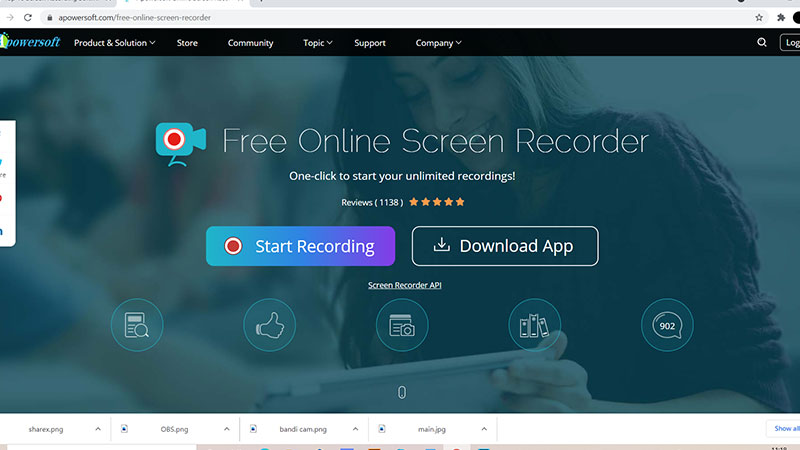Open the bandi cam.png downloaded file

[303, 429]
